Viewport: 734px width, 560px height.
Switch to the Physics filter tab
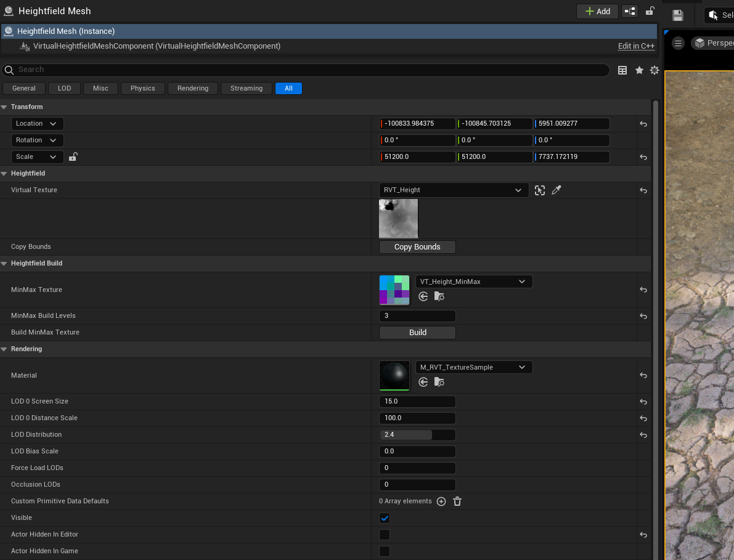pyautogui.click(x=142, y=88)
